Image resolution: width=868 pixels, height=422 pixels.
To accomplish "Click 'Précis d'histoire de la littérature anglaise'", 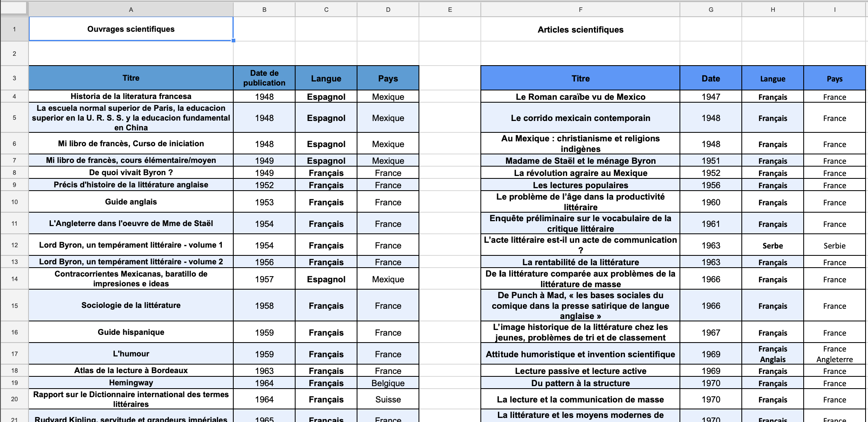I will [131, 185].
